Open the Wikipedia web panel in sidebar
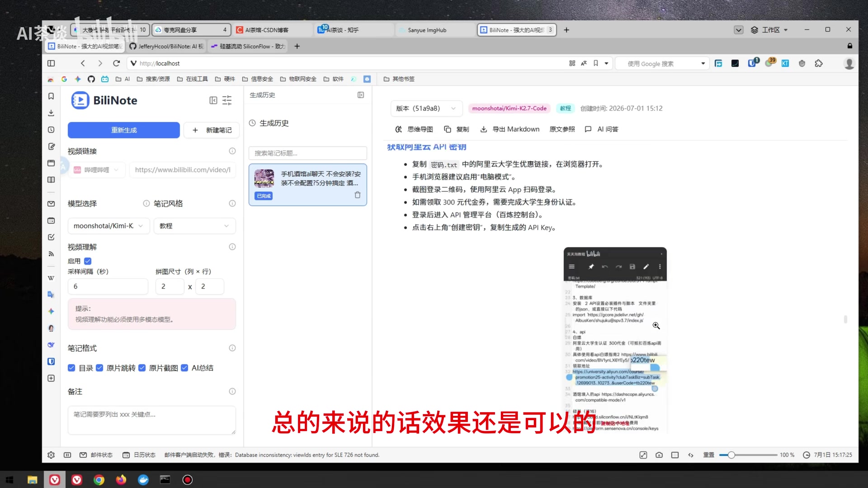This screenshot has height=488, width=868. coord(51,278)
